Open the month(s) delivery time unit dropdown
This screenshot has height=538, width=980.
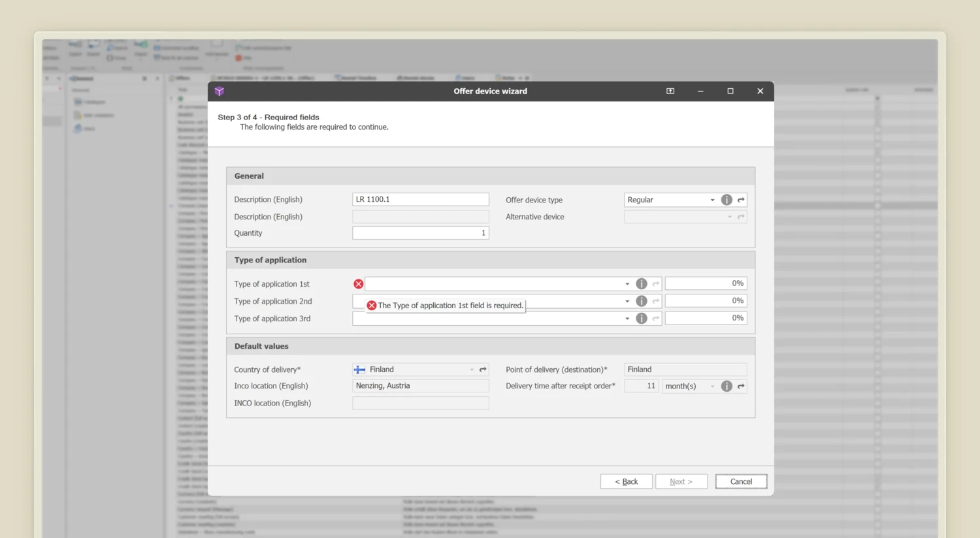pos(712,386)
